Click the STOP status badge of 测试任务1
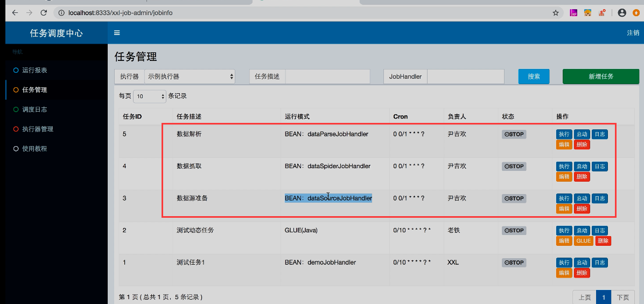 (514, 262)
